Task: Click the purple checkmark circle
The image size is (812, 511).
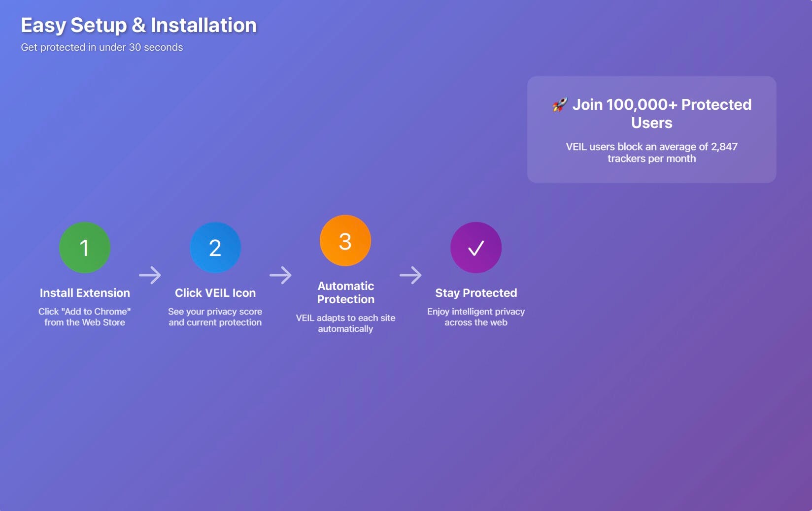Action: 476,248
